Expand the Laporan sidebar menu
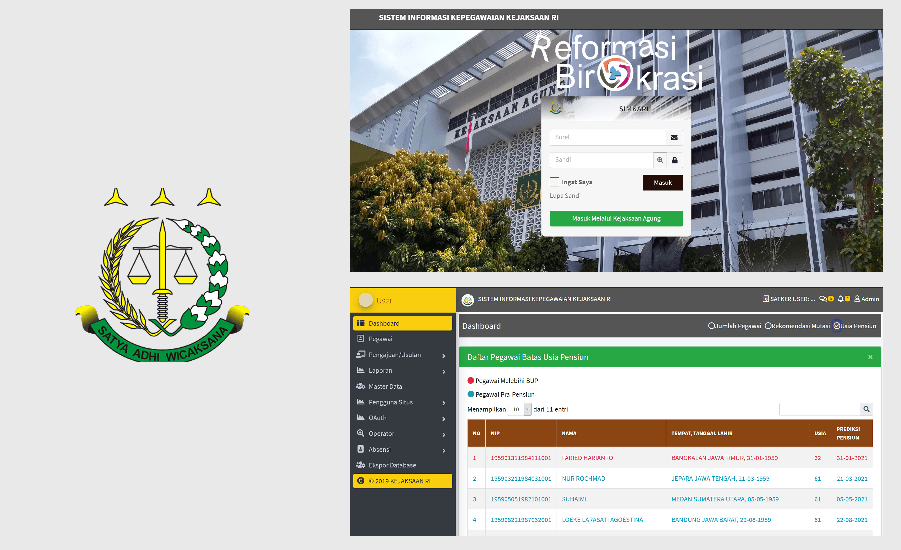Image resolution: width=901 pixels, height=550 pixels. tap(401, 370)
